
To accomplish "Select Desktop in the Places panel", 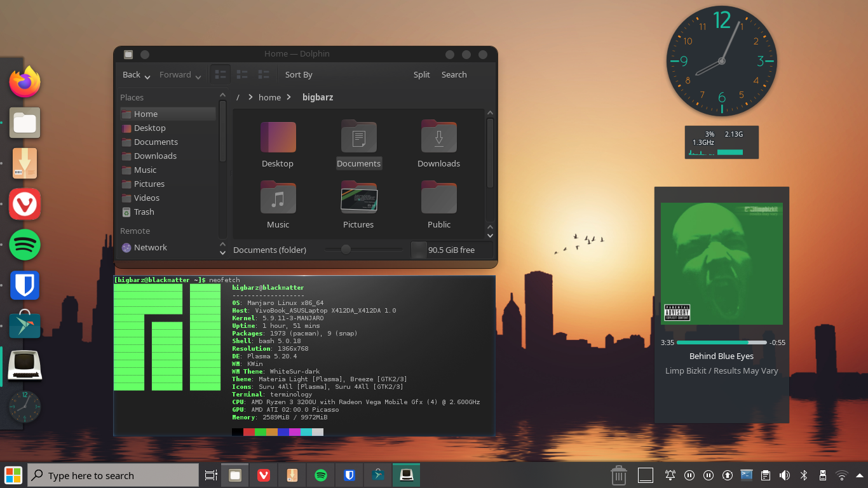I will pos(168,128).
